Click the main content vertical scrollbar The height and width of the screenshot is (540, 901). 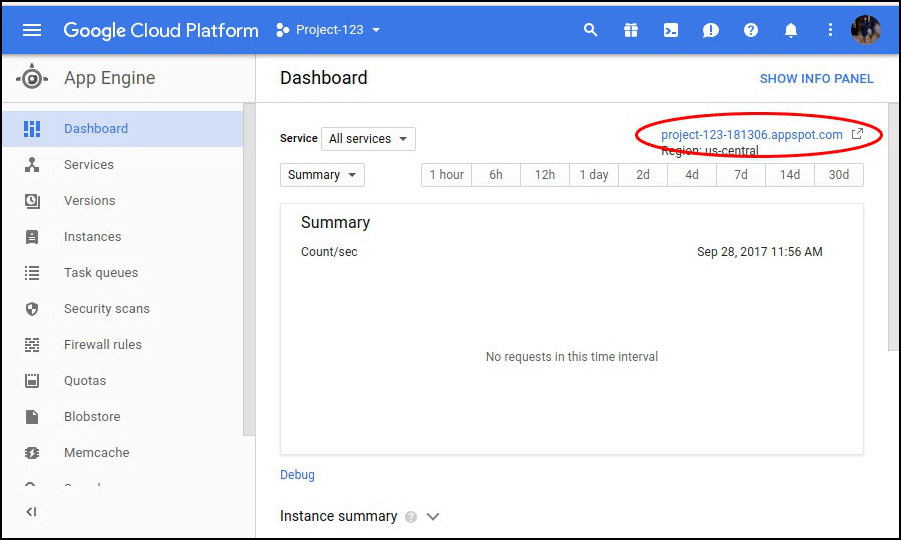(894, 226)
